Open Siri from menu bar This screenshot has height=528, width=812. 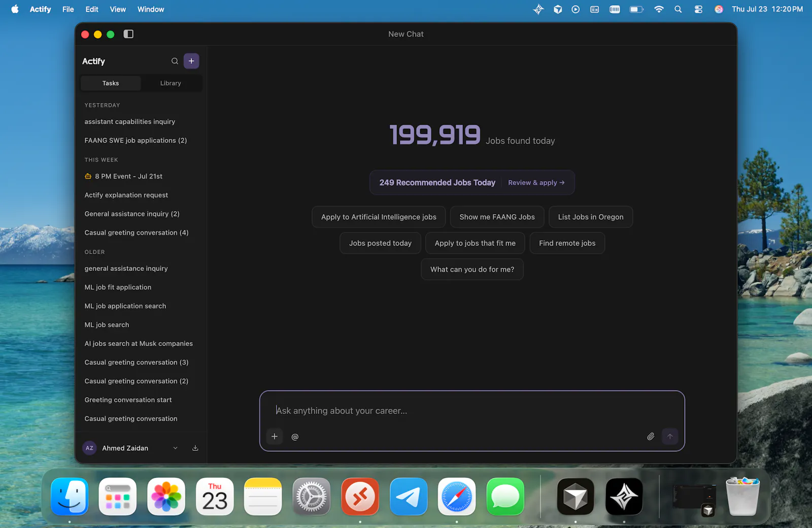[x=719, y=9]
